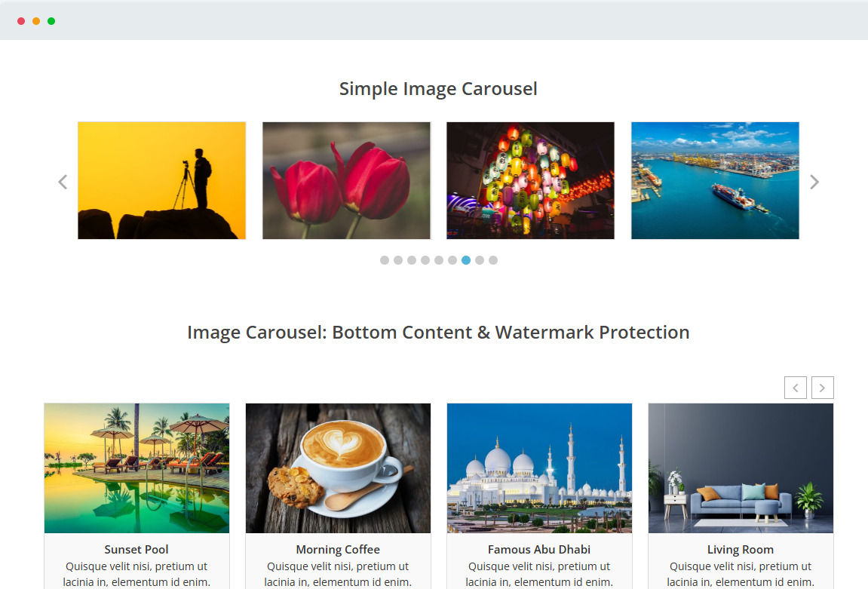Open the Famous Abu Dhabi card title
Image resolution: width=868 pixels, height=589 pixels.
coord(539,549)
